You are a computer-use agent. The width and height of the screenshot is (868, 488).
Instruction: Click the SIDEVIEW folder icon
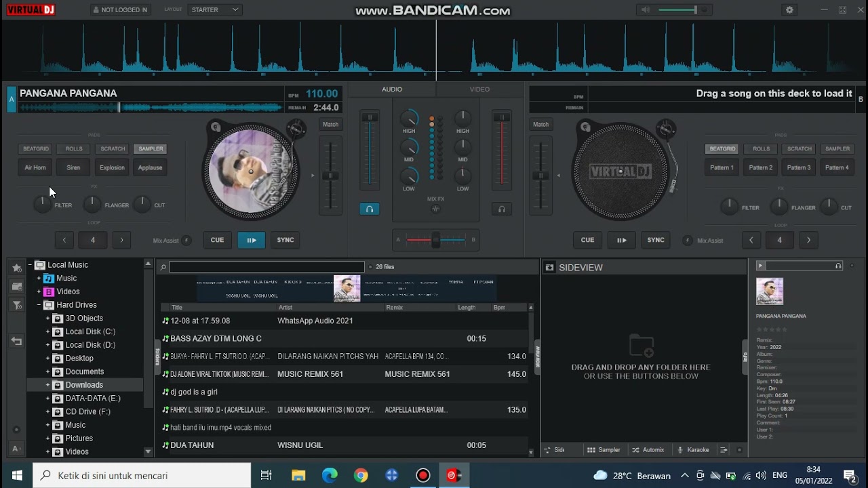pyautogui.click(x=550, y=268)
